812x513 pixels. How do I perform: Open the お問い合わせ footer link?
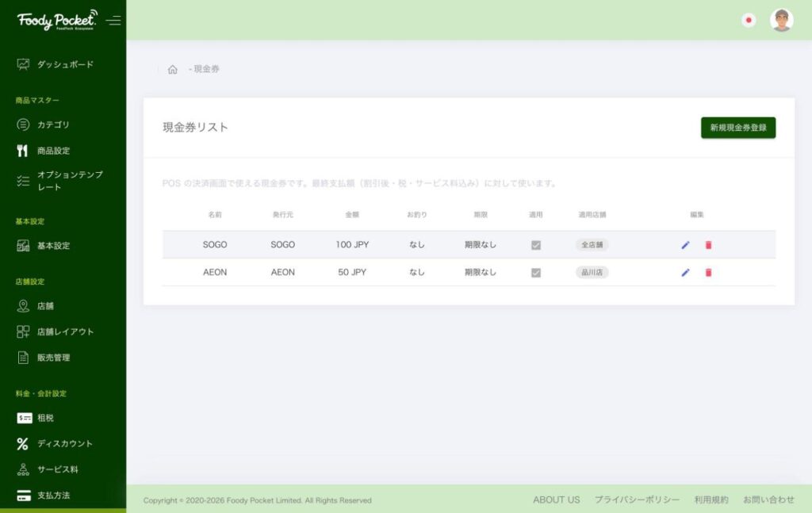[768, 500]
